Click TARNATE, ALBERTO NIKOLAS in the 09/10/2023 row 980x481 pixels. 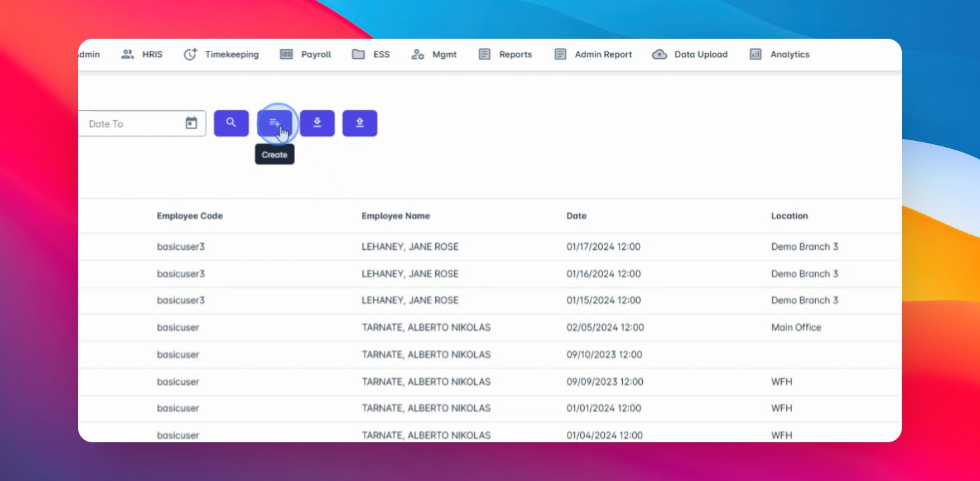tap(426, 355)
